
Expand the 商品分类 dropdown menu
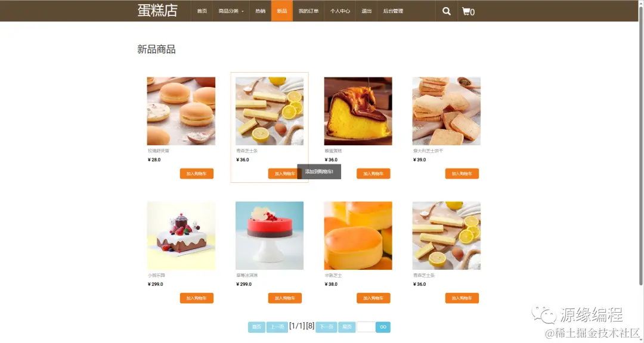click(x=231, y=11)
